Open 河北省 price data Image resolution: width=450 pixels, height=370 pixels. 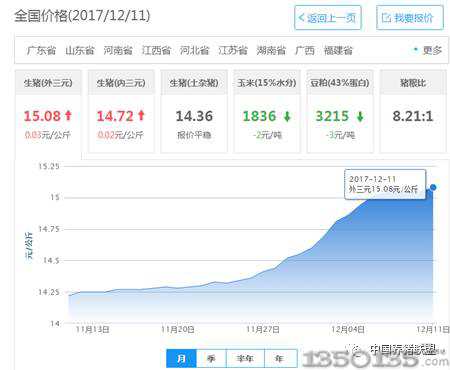(x=195, y=50)
